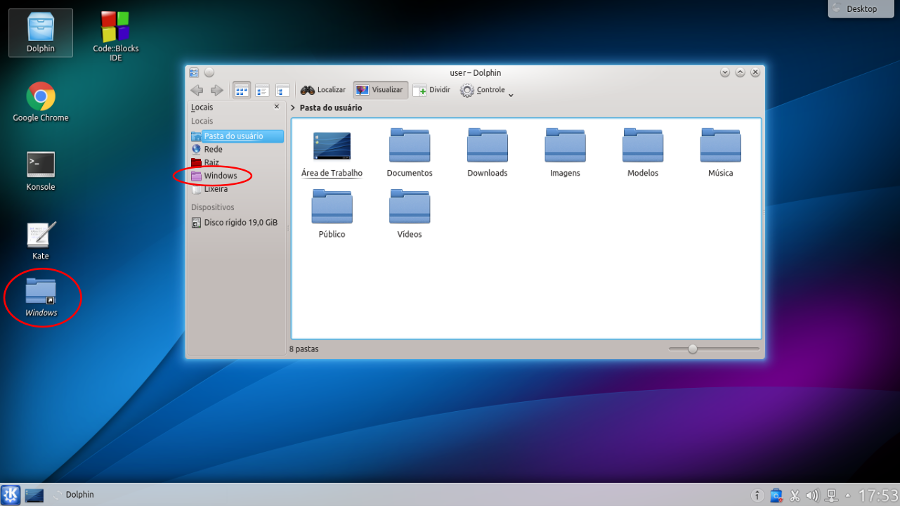Click the 8 pastas status text
Viewport: 900px width, 506px height.
(x=304, y=349)
